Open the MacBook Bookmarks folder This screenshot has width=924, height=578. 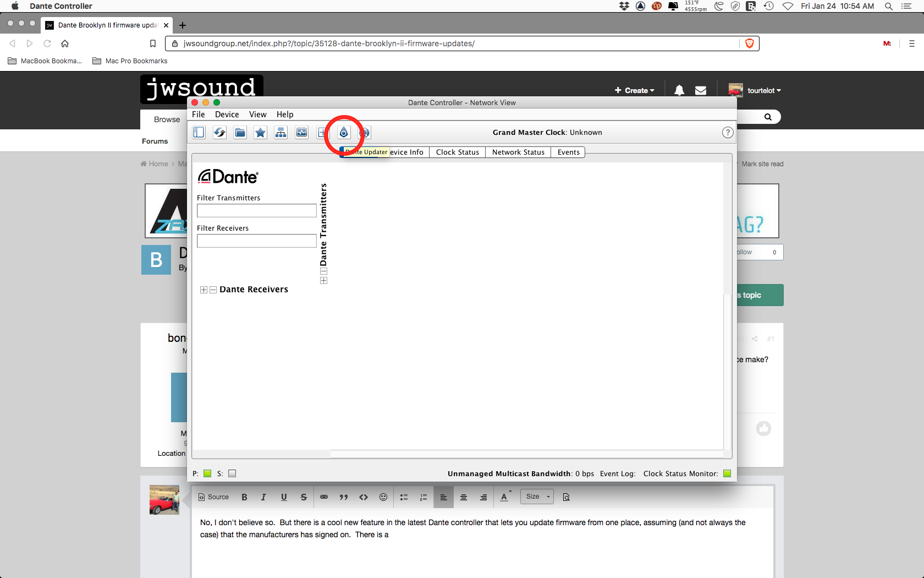coord(45,61)
